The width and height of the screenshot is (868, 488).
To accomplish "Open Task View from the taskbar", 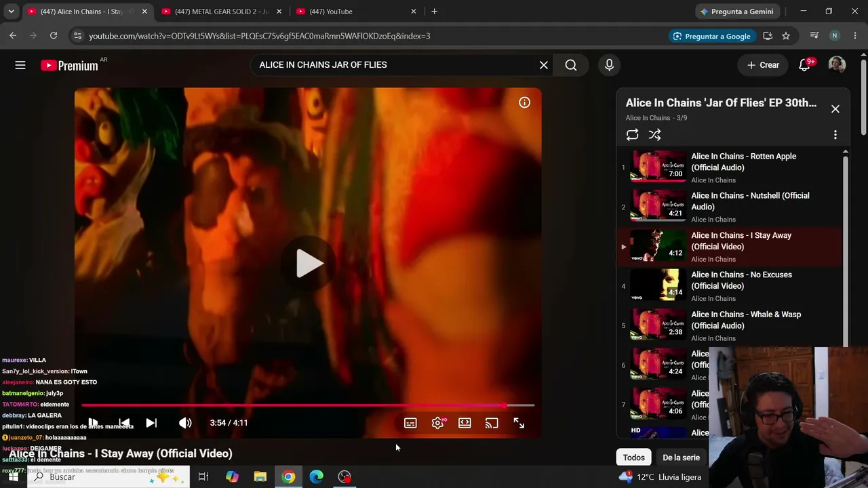I will pyautogui.click(x=203, y=477).
